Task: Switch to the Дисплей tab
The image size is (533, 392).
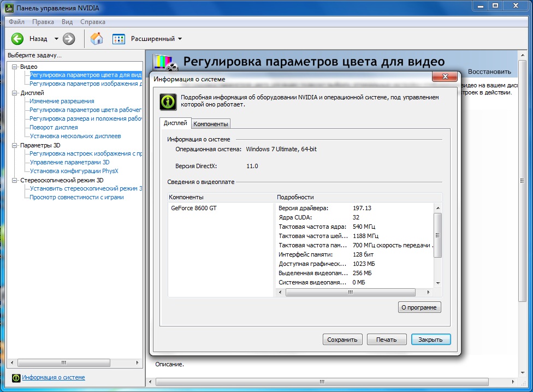Action: coord(175,123)
